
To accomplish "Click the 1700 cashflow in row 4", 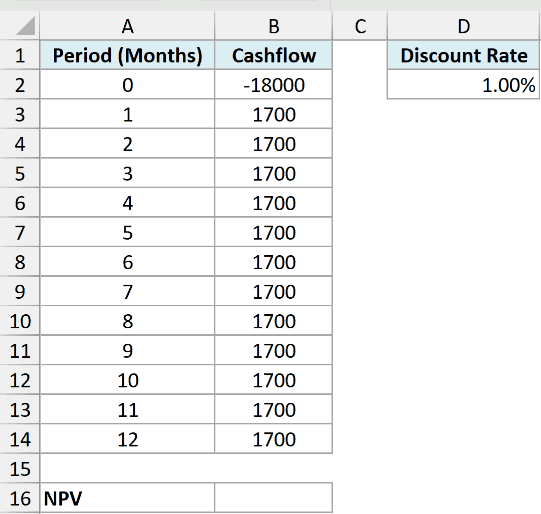I will point(274,144).
